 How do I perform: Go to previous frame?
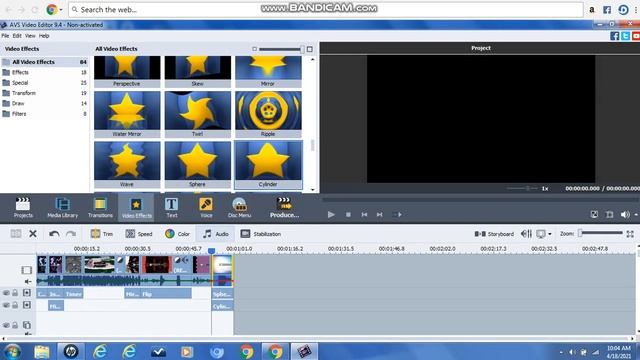click(x=364, y=214)
